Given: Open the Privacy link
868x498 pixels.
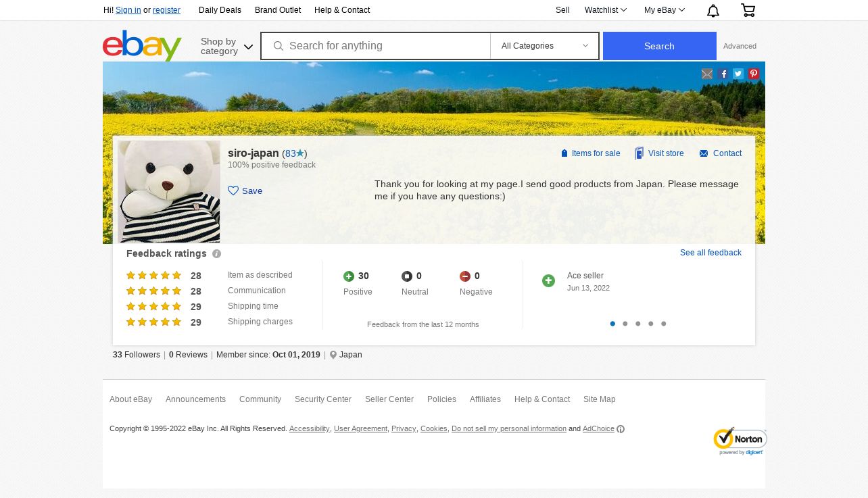Looking at the screenshot, I should [404, 429].
